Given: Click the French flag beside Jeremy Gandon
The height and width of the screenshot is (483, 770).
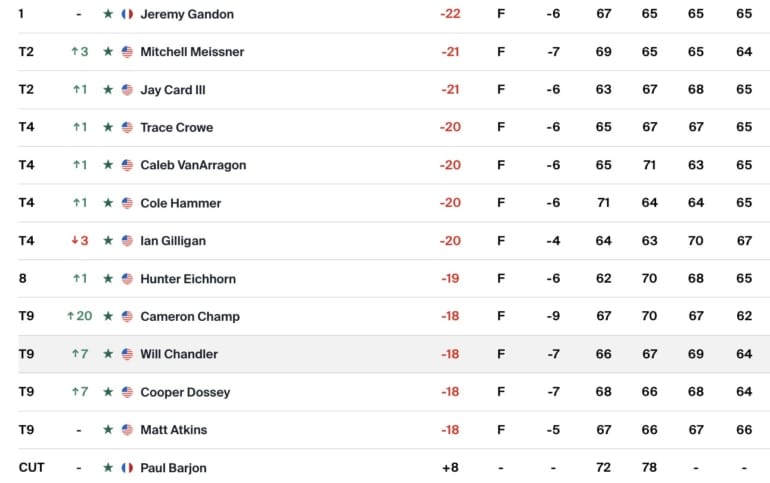Looking at the screenshot, I should [x=127, y=14].
